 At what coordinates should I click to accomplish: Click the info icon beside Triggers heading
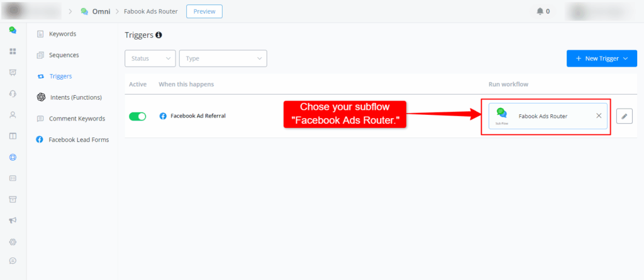(x=158, y=36)
